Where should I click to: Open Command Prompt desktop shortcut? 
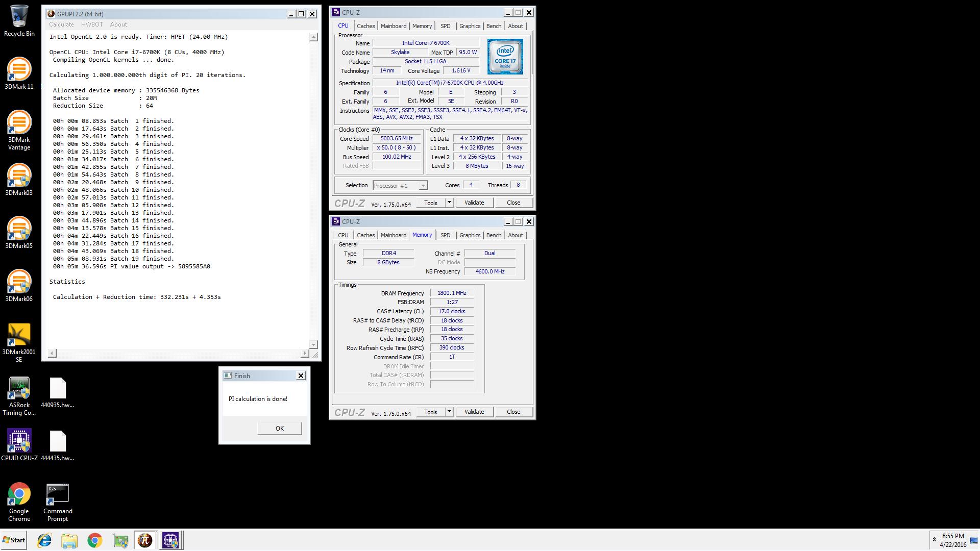click(x=58, y=502)
